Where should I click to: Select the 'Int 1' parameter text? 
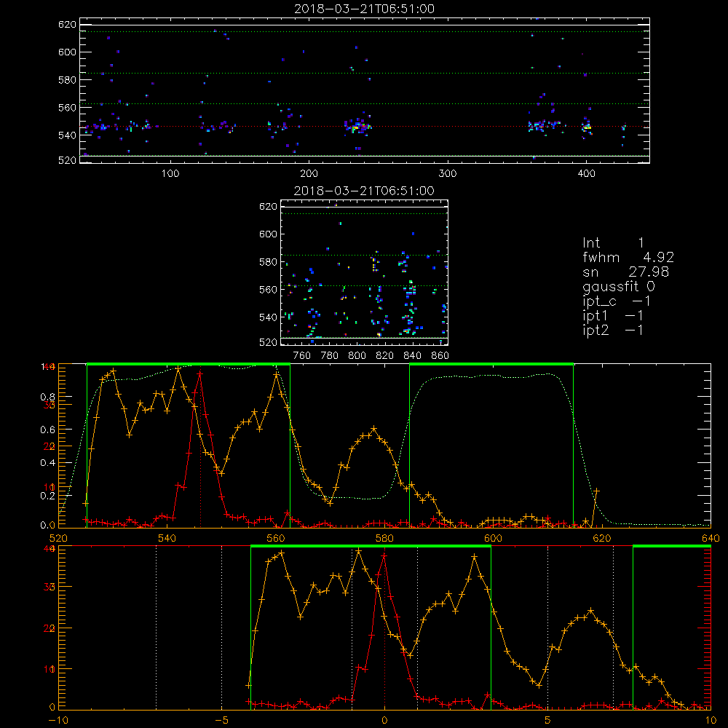(x=613, y=243)
